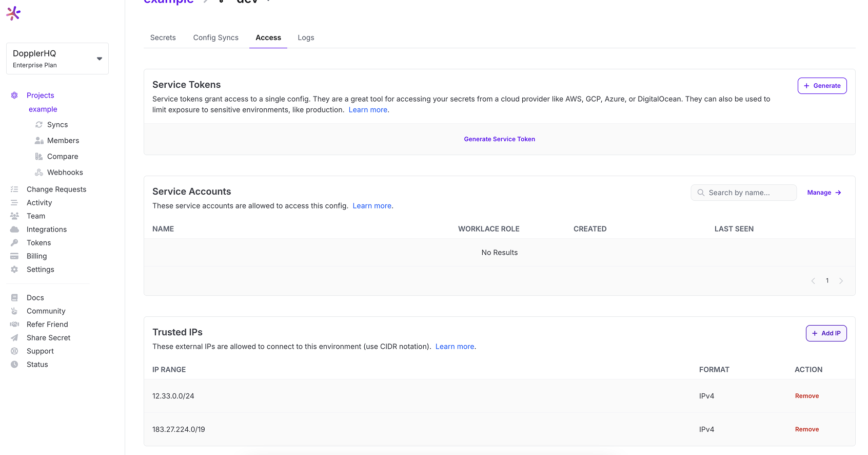Open Compare sidebar item

pyautogui.click(x=63, y=157)
